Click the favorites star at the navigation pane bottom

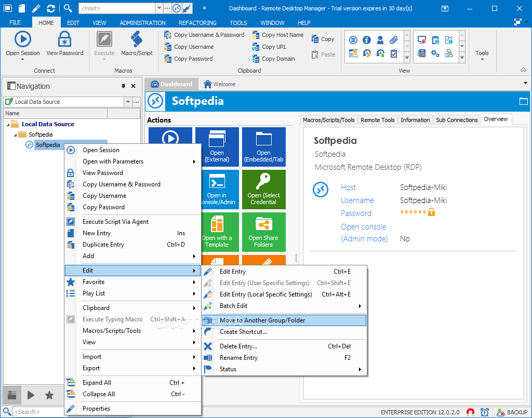[x=49, y=395]
